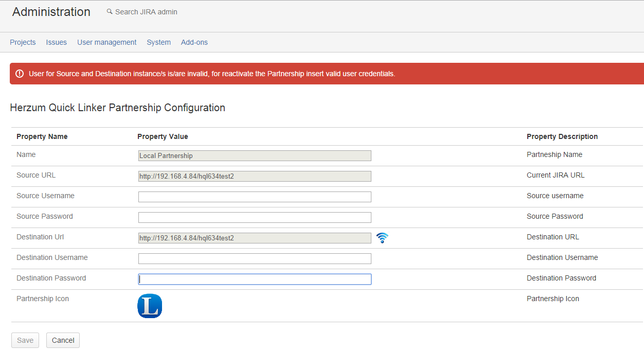The height and width of the screenshot is (349, 644).
Task: Open the Projects admin tab
Action: tap(23, 42)
